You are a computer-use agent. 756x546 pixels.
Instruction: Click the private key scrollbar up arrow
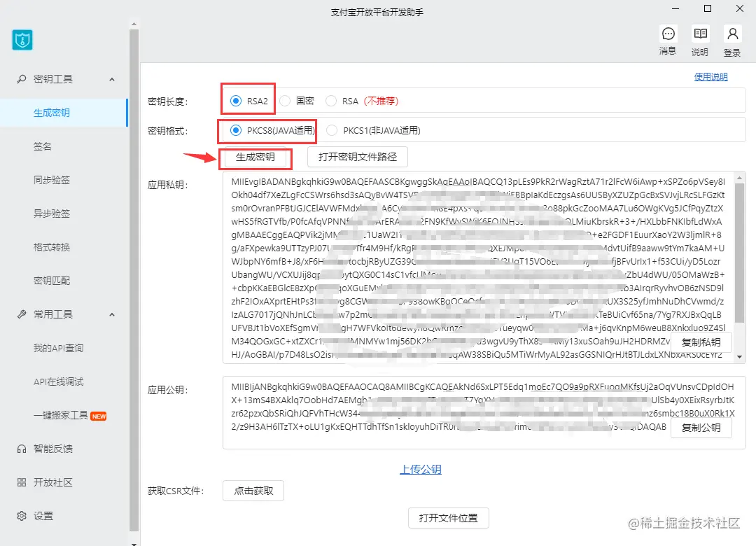(x=740, y=178)
